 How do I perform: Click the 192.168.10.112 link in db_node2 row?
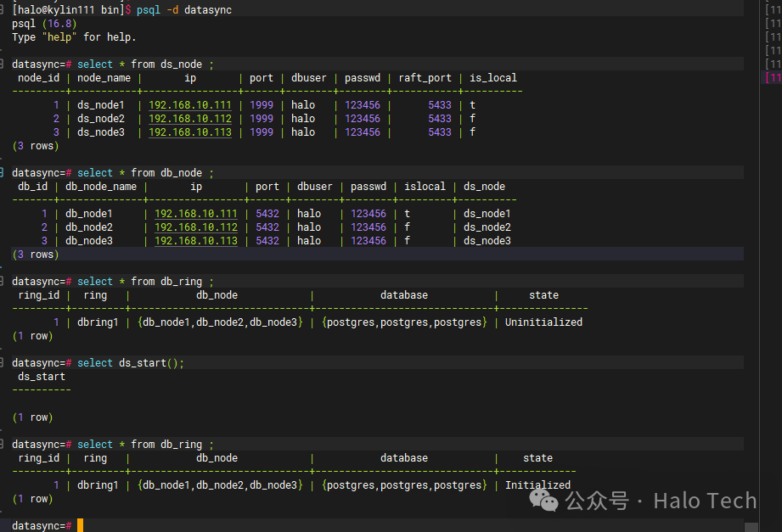[x=195, y=227]
